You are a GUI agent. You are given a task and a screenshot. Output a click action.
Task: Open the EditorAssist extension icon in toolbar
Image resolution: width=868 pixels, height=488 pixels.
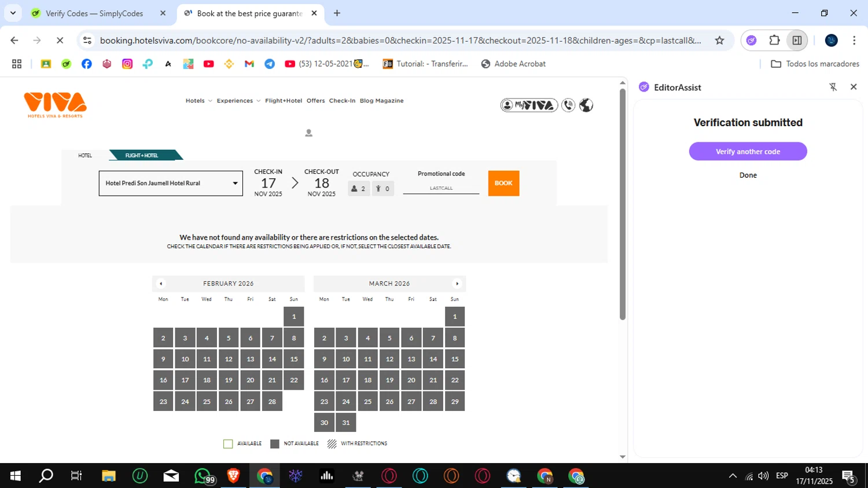751,41
